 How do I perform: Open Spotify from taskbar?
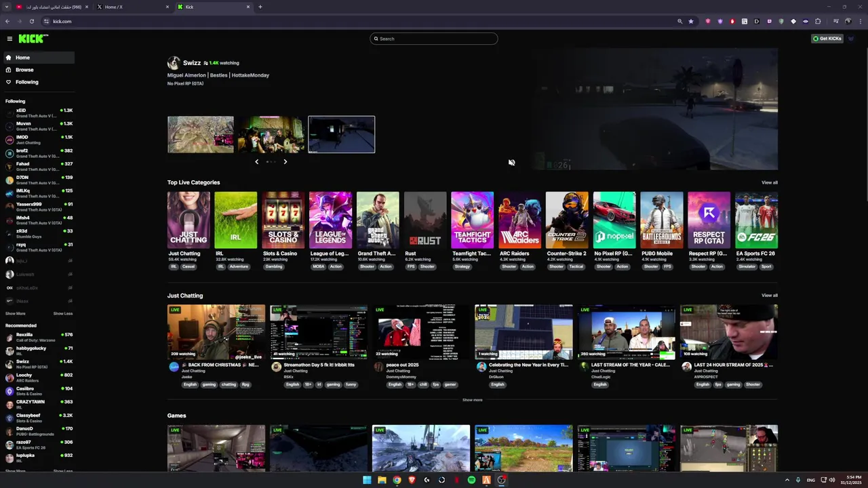(x=471, y=480)
